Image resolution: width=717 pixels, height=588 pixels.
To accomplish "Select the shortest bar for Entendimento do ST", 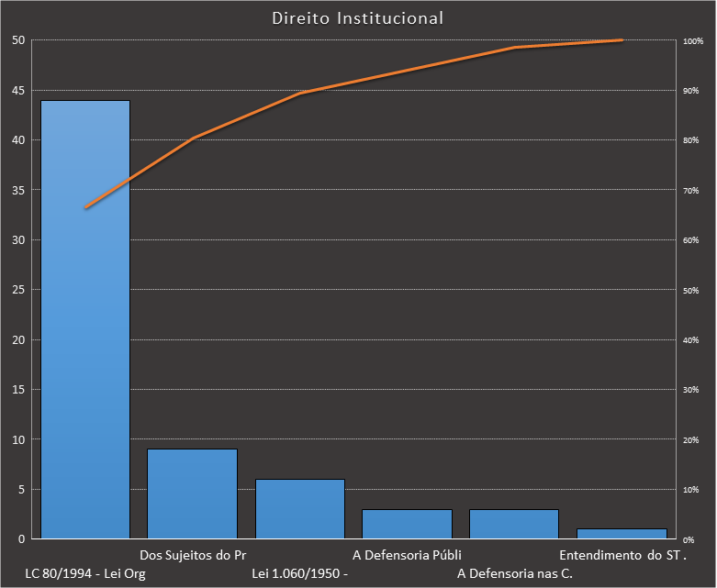I will [x=622, y=534].
